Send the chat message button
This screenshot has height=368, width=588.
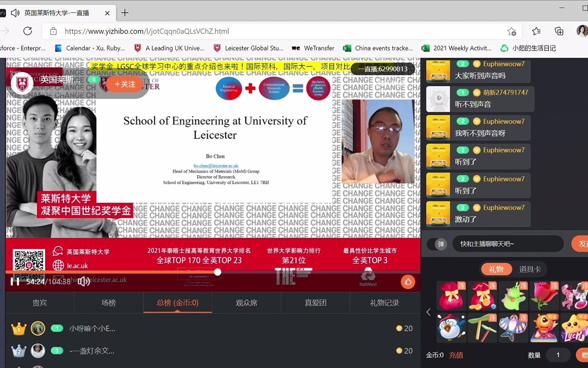[x=580, y=244]
